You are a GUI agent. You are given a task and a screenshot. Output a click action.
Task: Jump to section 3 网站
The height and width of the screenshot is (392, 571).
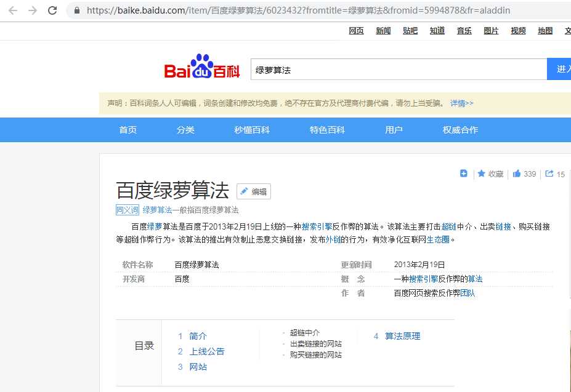pyautogui.click(x=198, y=367)
